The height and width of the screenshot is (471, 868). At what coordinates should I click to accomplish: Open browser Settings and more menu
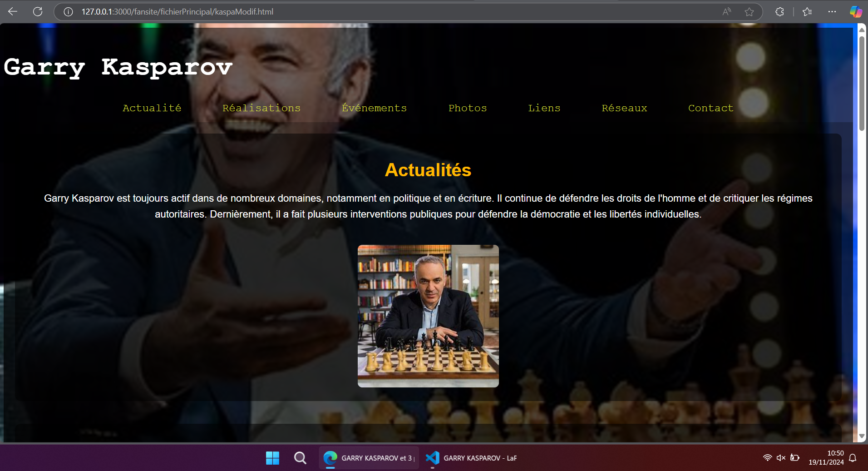(832, 12)
